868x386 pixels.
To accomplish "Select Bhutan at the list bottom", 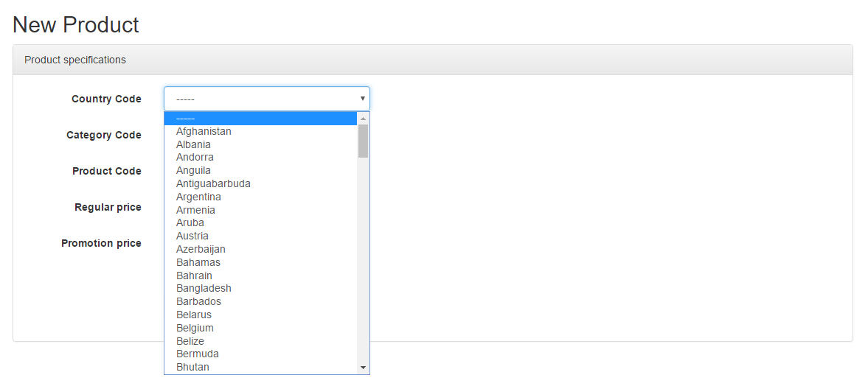I will (x=261, y=367).
